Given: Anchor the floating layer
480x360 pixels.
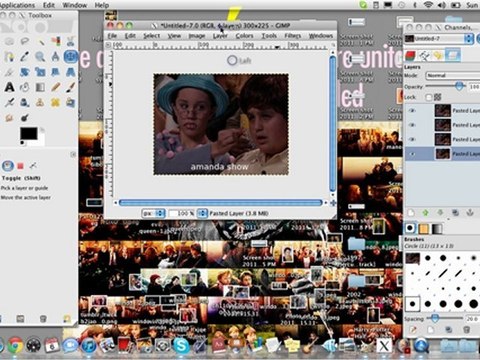Looking at the screenshot, I should [470, 213].
